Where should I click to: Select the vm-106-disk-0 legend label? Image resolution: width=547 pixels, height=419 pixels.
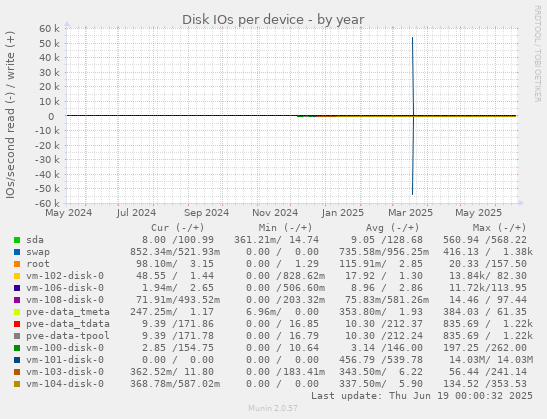coord(65,288)
